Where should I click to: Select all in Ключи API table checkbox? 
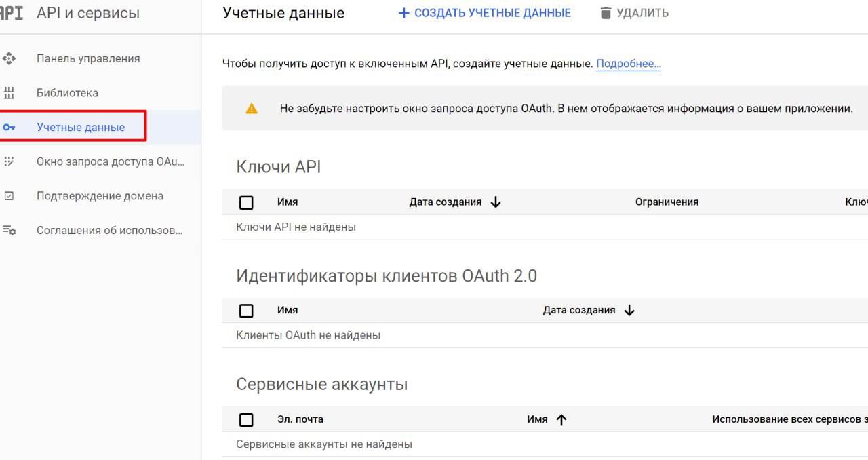point(247,202)
